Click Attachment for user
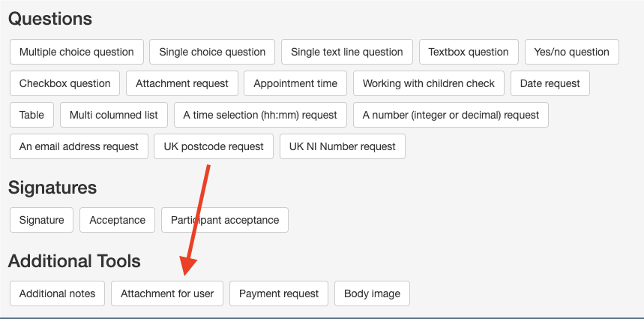Viewport: 644px width, 319px height. pyautogui.click(x=167, y=293)
